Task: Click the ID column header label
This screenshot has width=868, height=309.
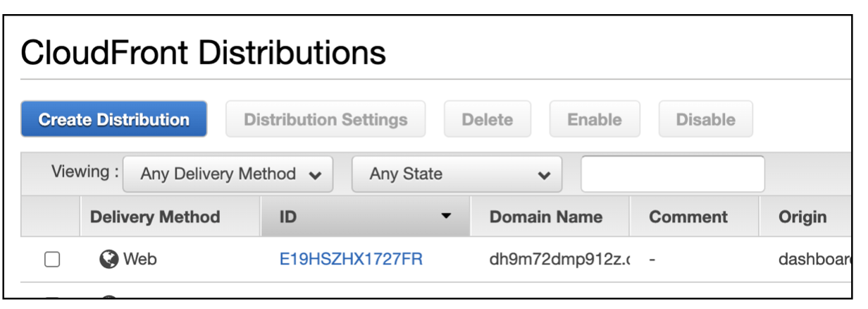Action: point(288,217)
